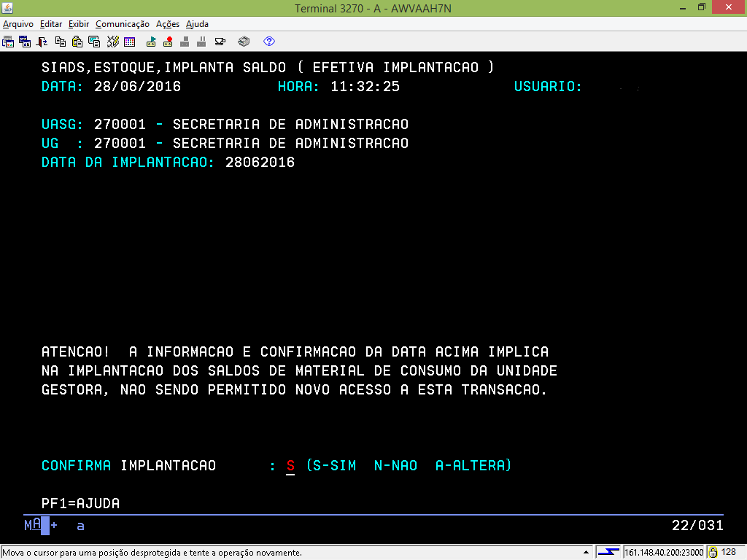Click the blue help question mark icon
The width and height of the screenshot is (747, 560).
click(269, 42)
